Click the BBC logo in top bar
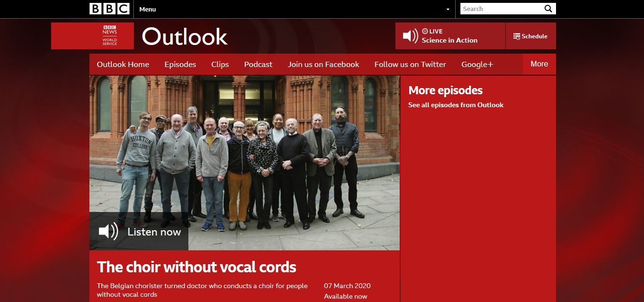Image resolution: width=644 pixels, height=302 pixels. (x=109, y=9)
